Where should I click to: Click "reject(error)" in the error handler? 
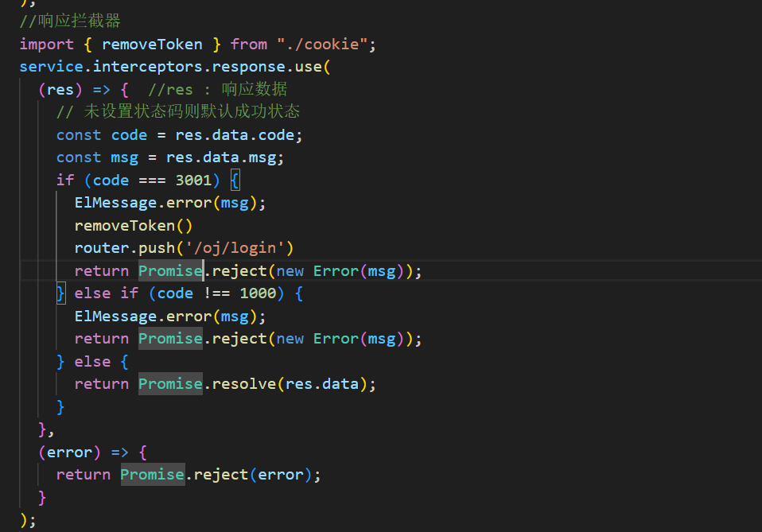pyautogui.click(x=253, y=475)
